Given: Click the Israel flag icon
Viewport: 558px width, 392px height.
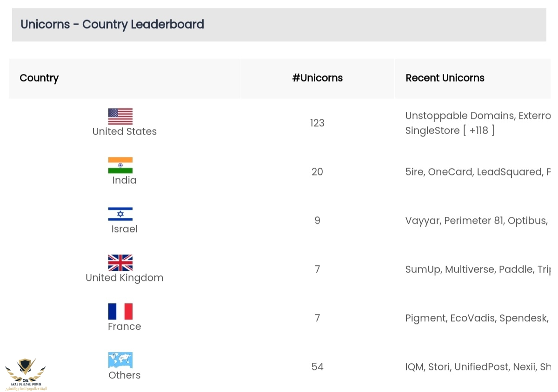Looking at the screenshot, I should tap(120, 214).
